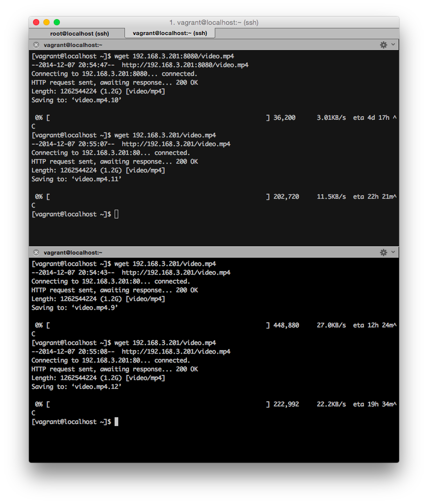Open gear settings of bottom pane

(383, 252)
